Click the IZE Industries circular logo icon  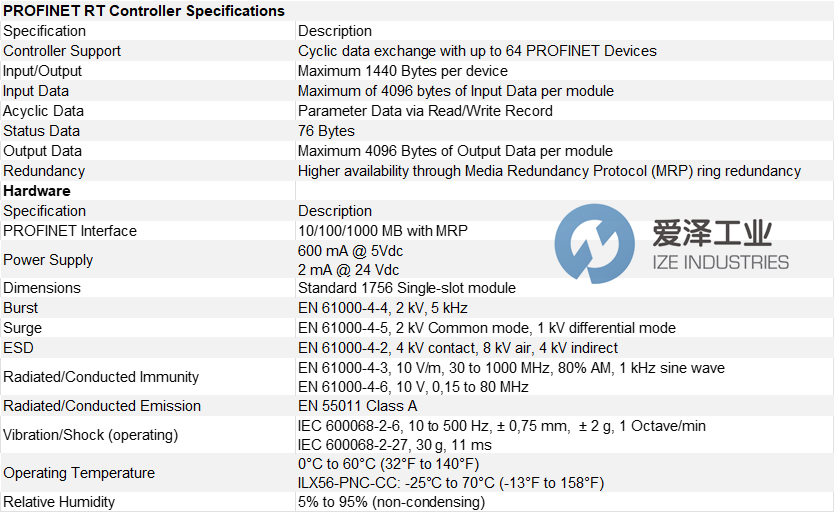(594, 243)
